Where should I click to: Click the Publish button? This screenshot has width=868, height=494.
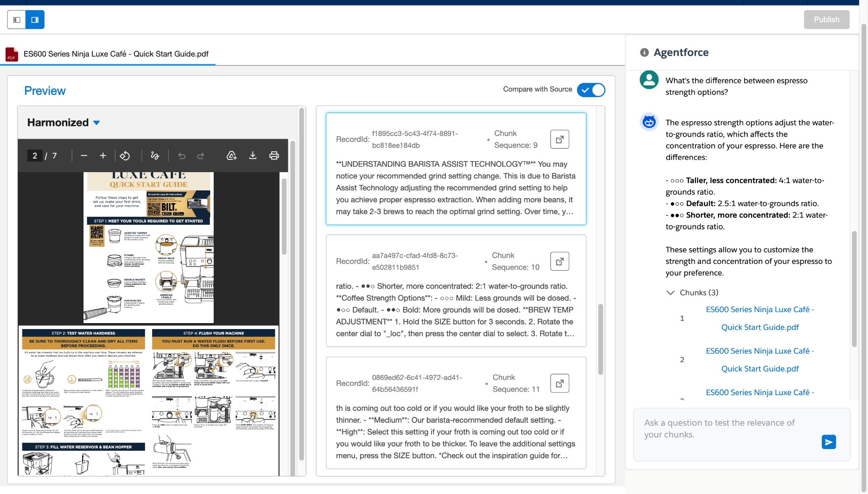[x=826, y=20]
